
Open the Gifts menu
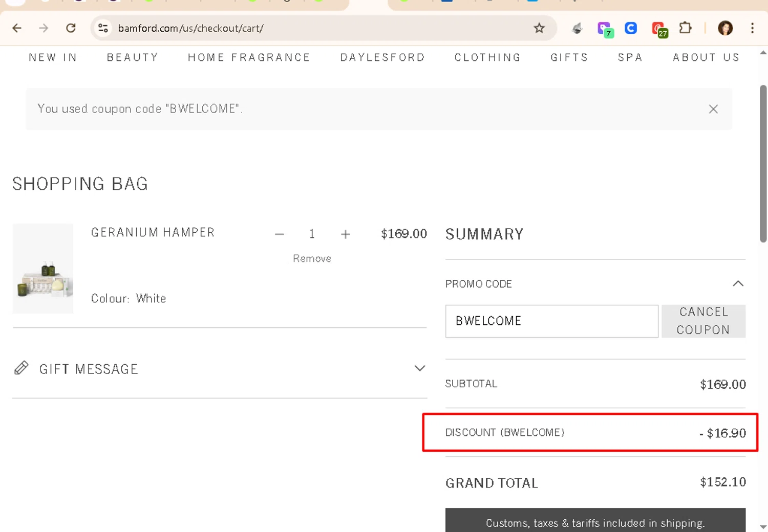pyautogui.click(x=569, y=57)
